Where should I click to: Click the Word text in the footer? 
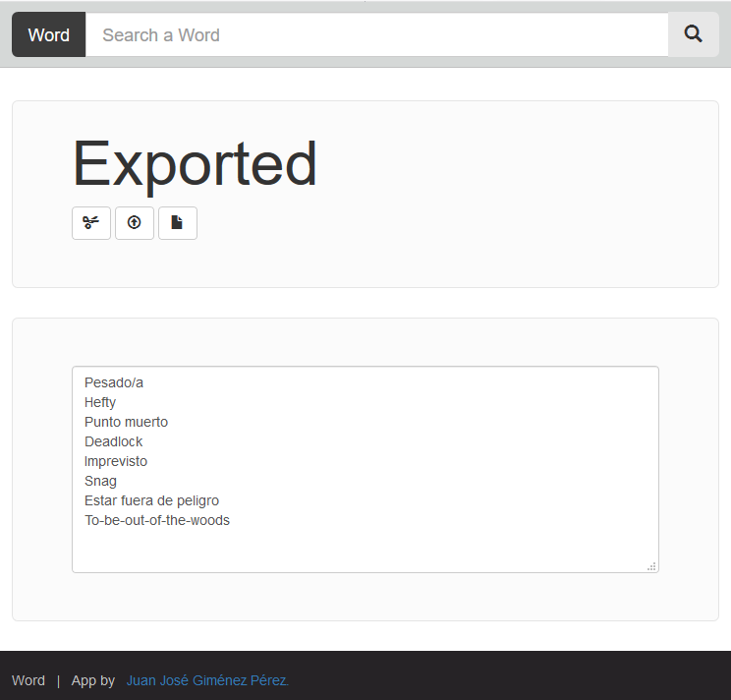pyautogui.click(x=28, y=680)
